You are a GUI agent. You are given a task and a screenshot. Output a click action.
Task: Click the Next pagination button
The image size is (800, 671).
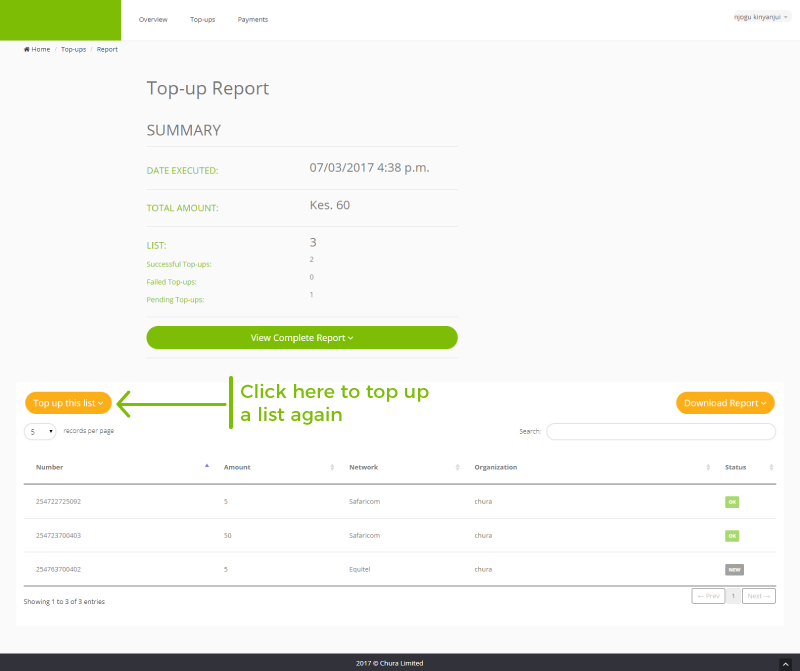pos(758,596)
